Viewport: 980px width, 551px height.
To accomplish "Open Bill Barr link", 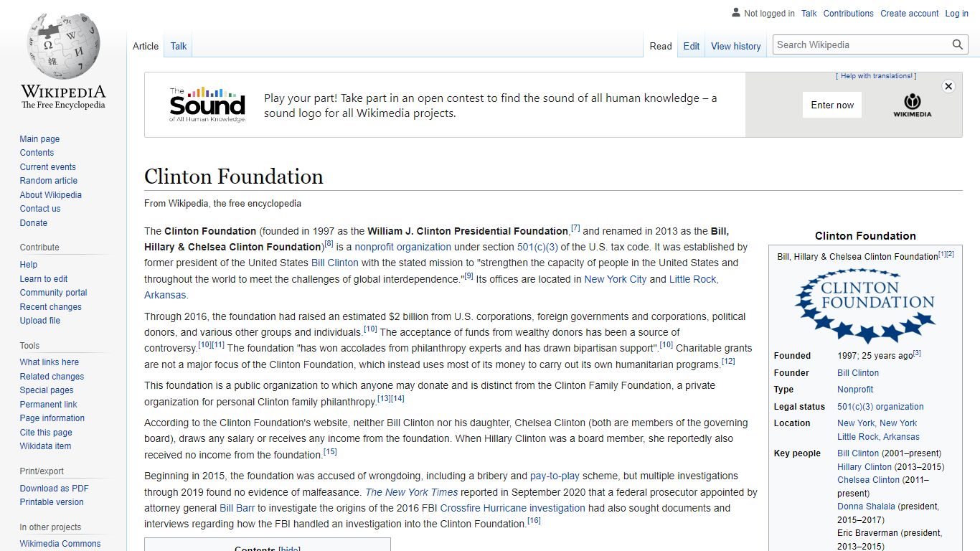I will click(237, 508).
